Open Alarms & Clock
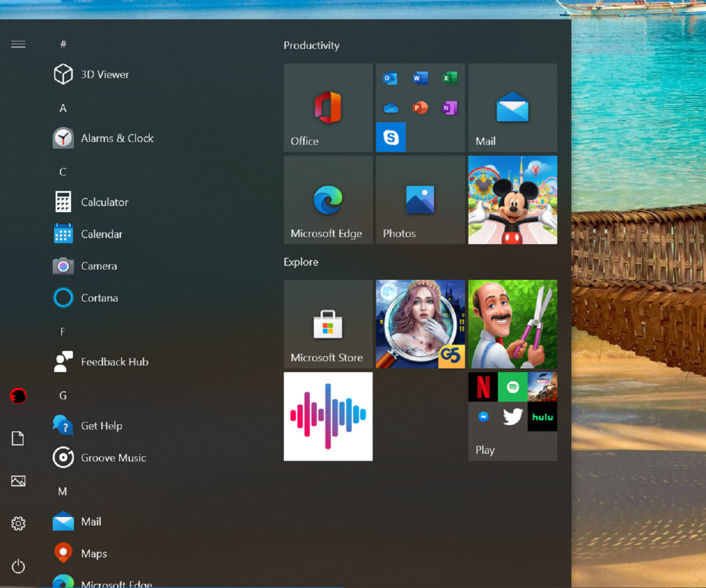Screen dimensions: 706x588 click(x=118, y=138)
